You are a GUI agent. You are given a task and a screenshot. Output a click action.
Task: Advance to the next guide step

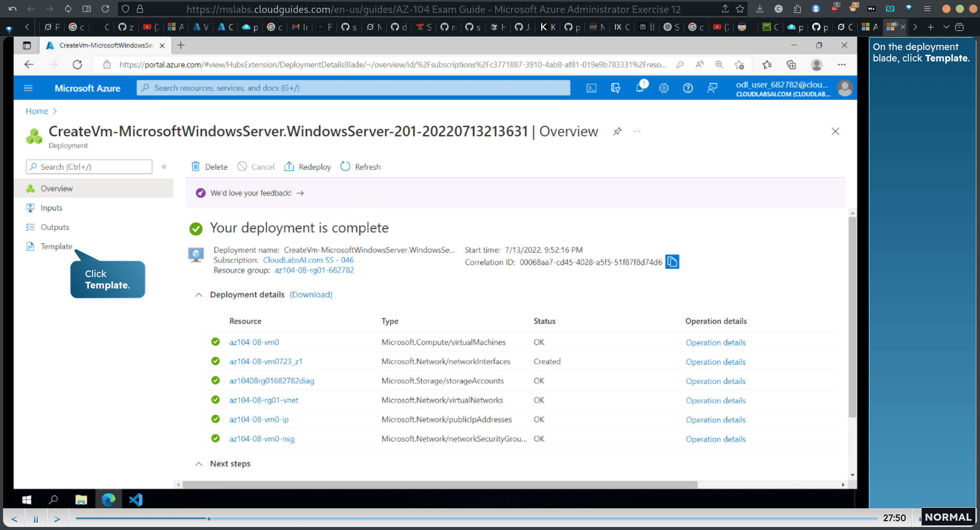(57, 519)
